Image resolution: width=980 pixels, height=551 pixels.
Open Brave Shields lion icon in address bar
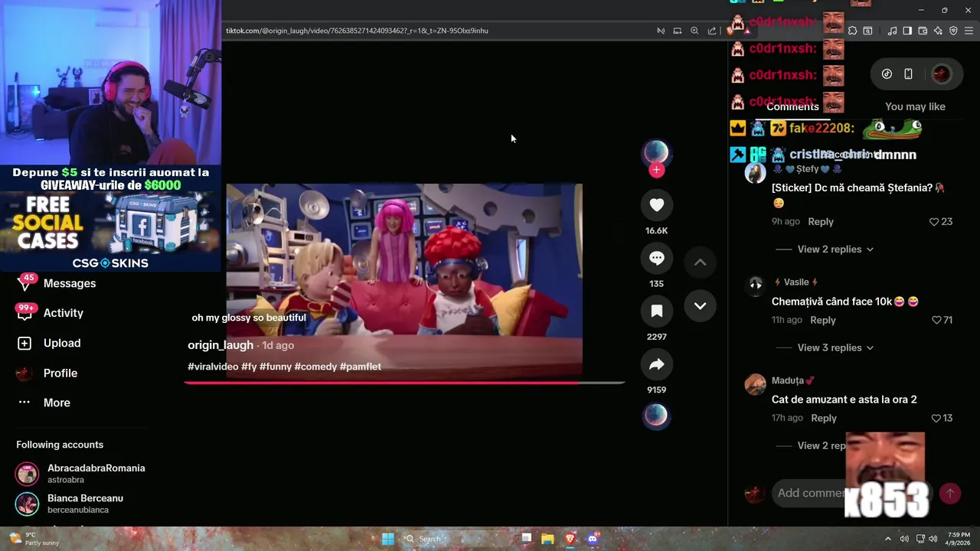click(x=731, y=31)
